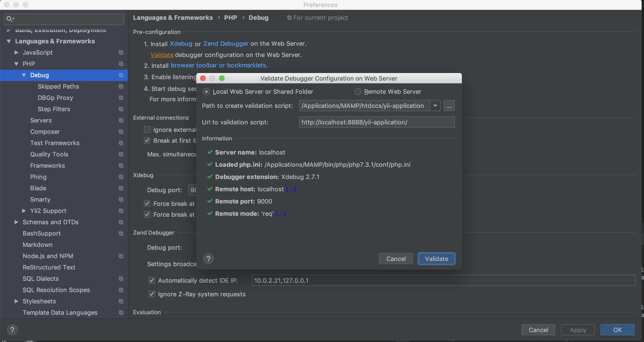Image resolution: width=644 pixels, height=342 pixels.
Task: Open the Xdebug link in pre-configuration
Action: pyautogui.click(x=181, y=44)
